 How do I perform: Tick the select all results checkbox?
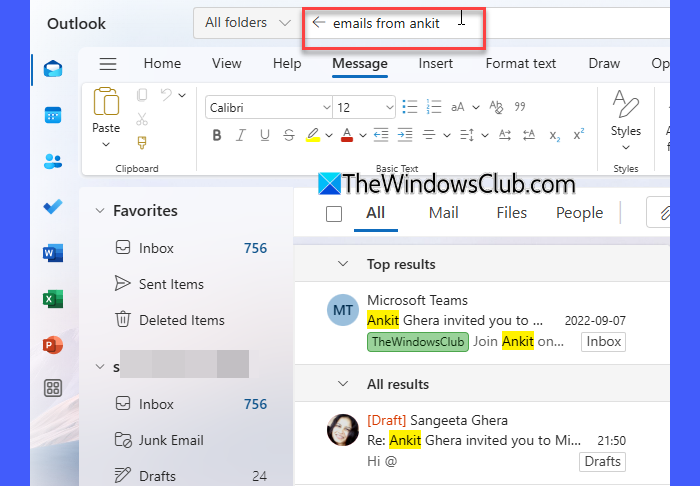coord(334,214)
